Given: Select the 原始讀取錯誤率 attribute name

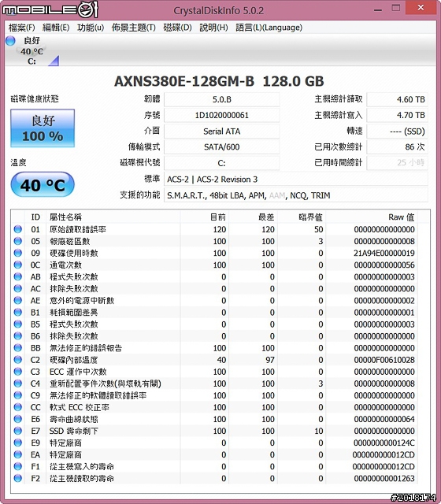Looking at the screenshot, I should coord(78,229).
